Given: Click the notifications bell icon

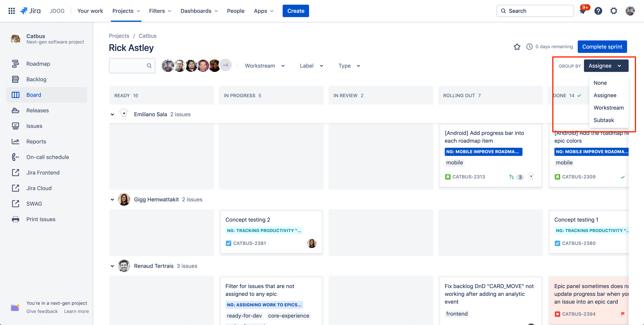Looking at the screenshot, I should 583,11.
